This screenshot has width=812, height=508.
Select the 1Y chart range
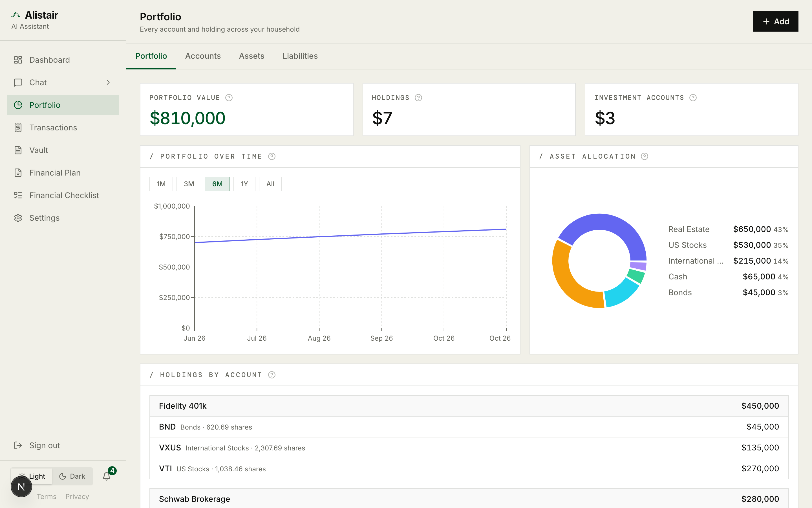[x=244, y=184]
